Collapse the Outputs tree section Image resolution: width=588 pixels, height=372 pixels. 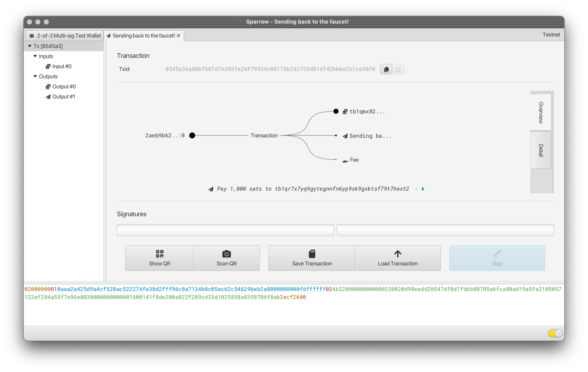point(35,77)
